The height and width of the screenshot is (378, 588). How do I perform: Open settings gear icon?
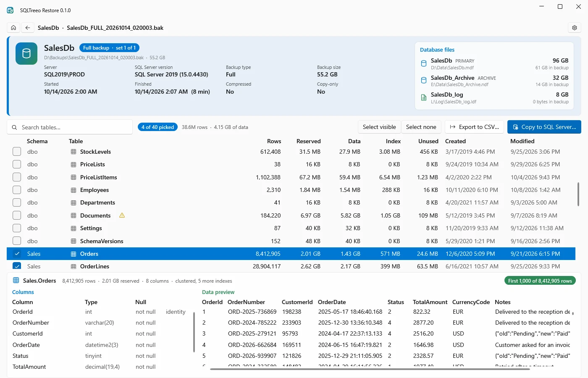pyautogui.click(x=575, y=28)
